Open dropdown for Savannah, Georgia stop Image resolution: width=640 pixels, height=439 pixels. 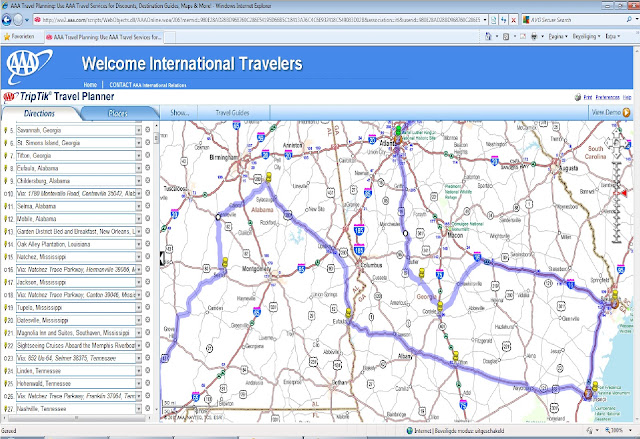click(138, 130)
